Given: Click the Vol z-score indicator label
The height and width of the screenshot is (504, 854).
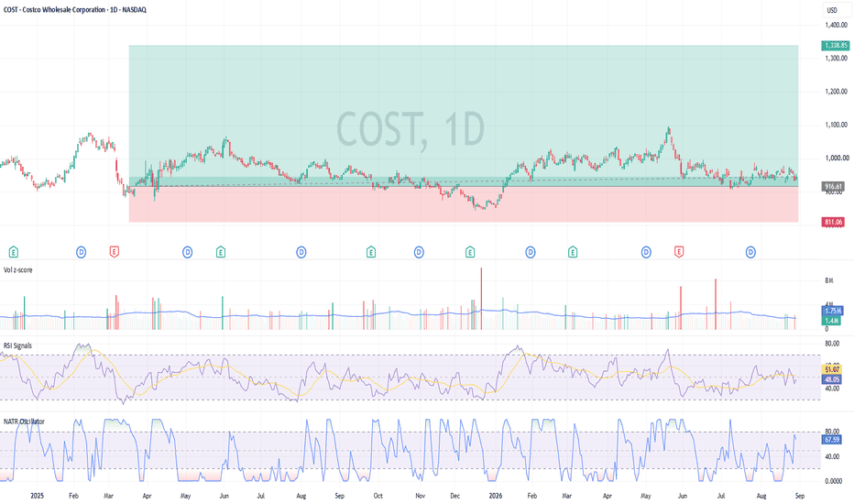Looking at the screenshot, I should pyautogui.click(x=18, y=269).
